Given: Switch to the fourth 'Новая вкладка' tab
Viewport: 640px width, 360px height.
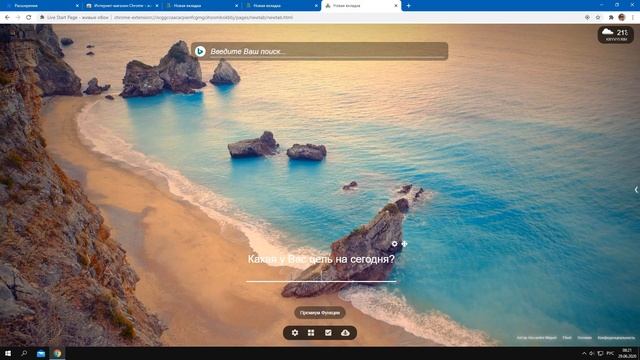Looking at the screenshot, I should pyautogui.click(x=280, y=6).
